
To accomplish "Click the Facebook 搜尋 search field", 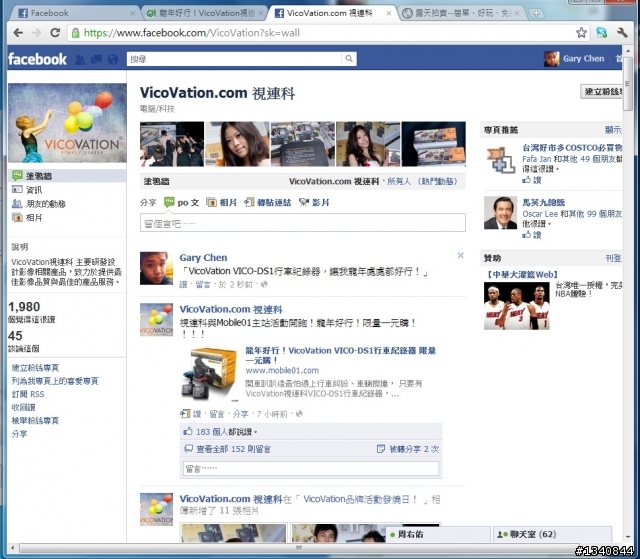I will 235,59.
